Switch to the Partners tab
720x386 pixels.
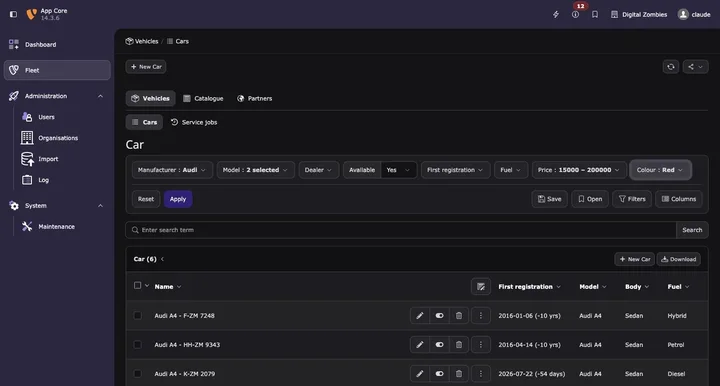coord(255,98)
